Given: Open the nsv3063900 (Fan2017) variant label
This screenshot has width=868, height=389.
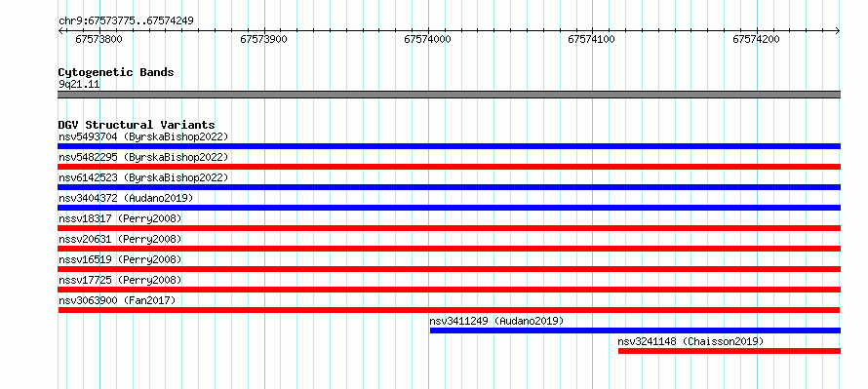Looking at the screenshot, I should click(x=117, y=300).
